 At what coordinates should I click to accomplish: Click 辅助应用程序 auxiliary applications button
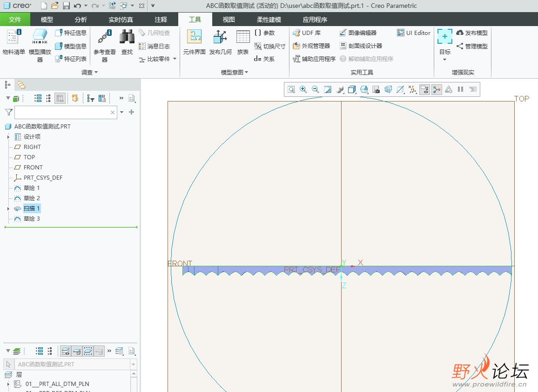[x=314, y=59]
